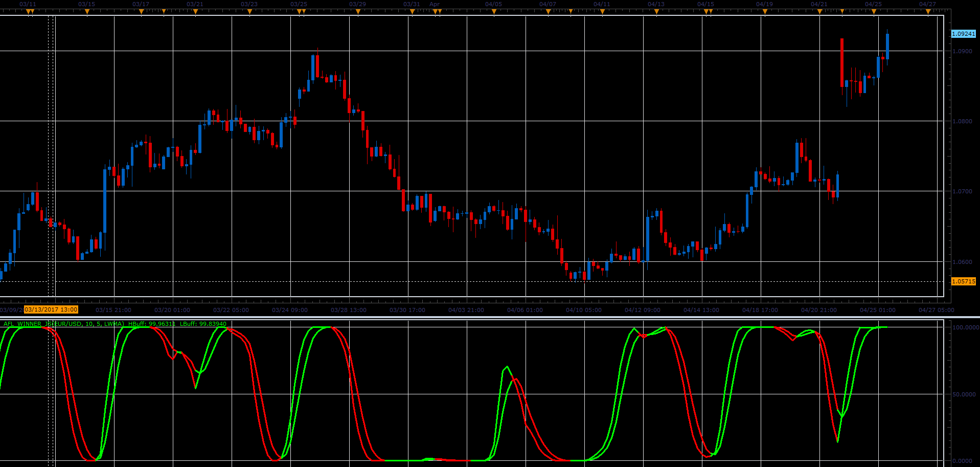The width and height of the screenshot is (980, 467).
Task: Click the 03/22 05:00 time axis label
Action: [x=231, y=310]
